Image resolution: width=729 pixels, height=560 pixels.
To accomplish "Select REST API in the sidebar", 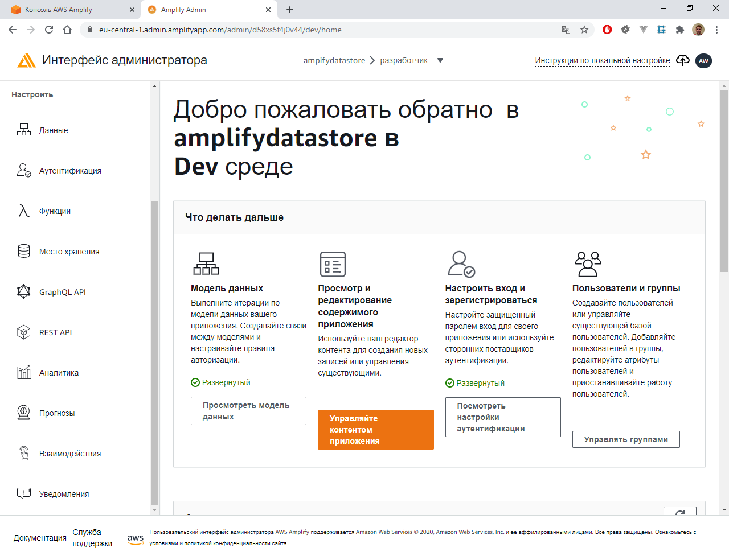I will [x=56, y=332].
